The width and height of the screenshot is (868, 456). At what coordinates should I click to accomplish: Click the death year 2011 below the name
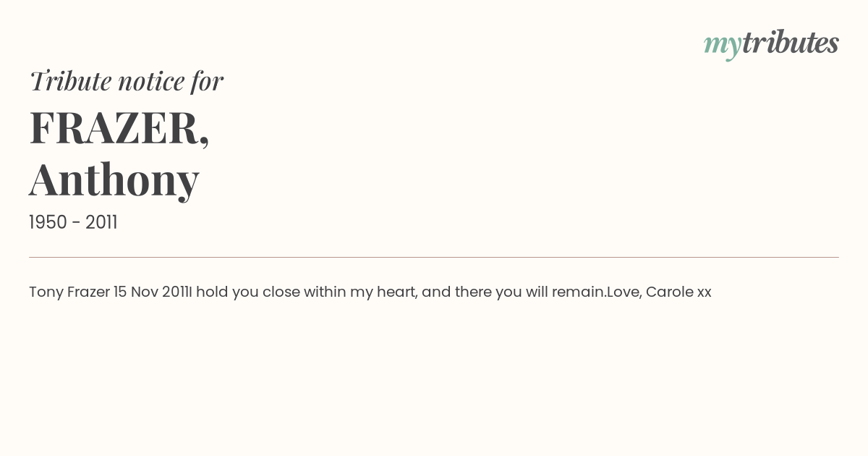pos(101,223)
